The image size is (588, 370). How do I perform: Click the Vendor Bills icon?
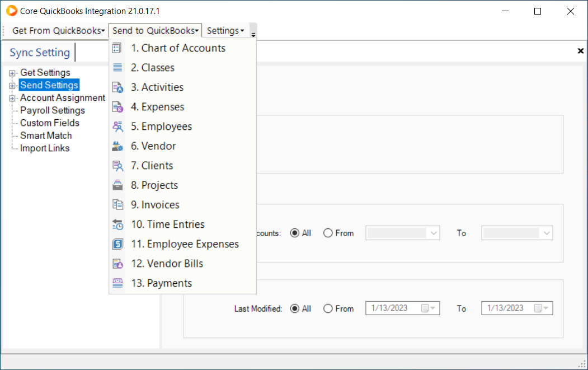pos(117,264)
